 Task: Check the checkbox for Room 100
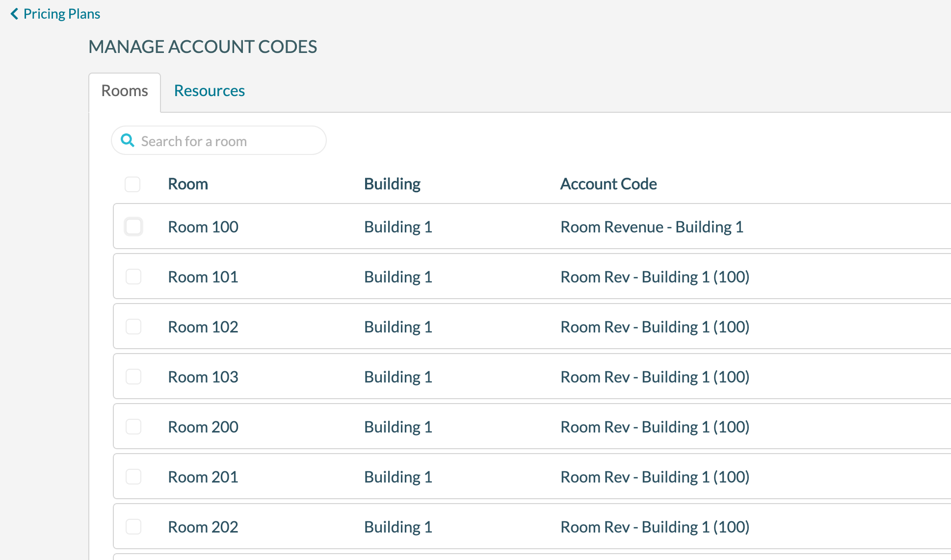click(x=133, y=227)
